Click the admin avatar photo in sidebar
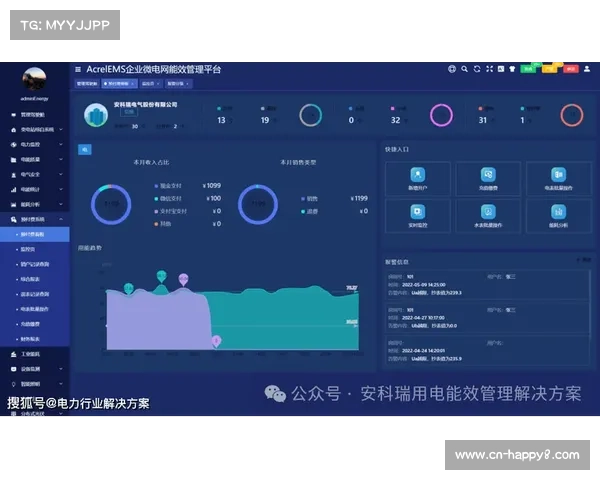Image resolution: width=600 pixels, height=480 pixels. pyautogui.click(x=34, y=79)
